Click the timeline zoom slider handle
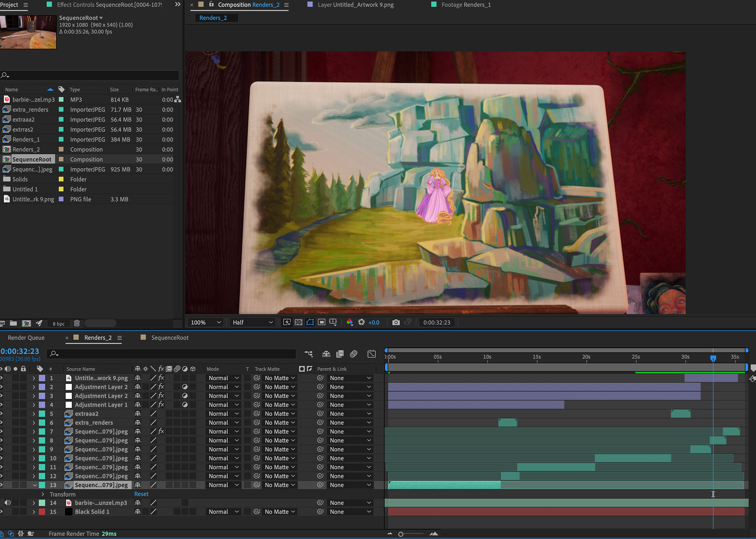Viewport: 756px width, 539px height. click(401, 534)
